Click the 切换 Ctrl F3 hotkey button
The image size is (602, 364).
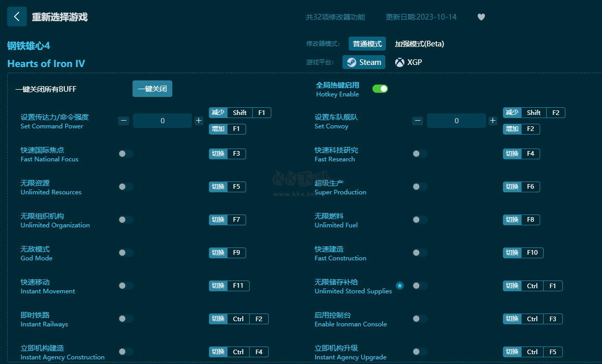click(533, 319)
